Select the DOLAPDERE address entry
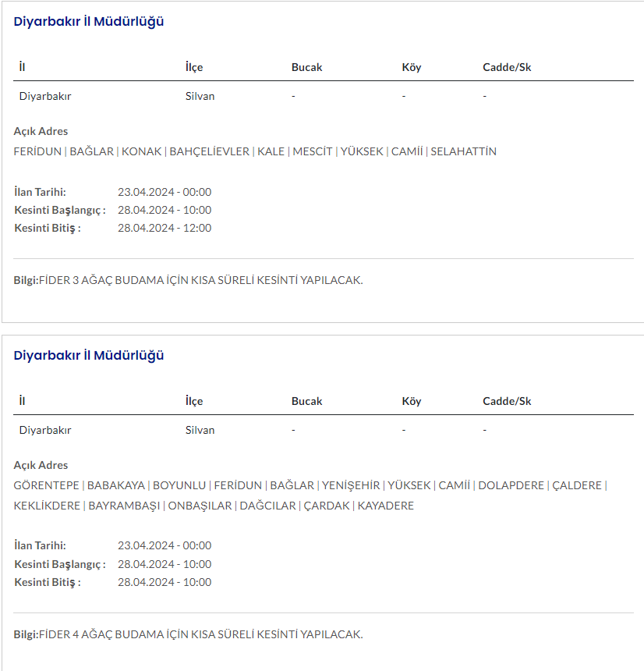The image size is (644, 671). [511, 485]
